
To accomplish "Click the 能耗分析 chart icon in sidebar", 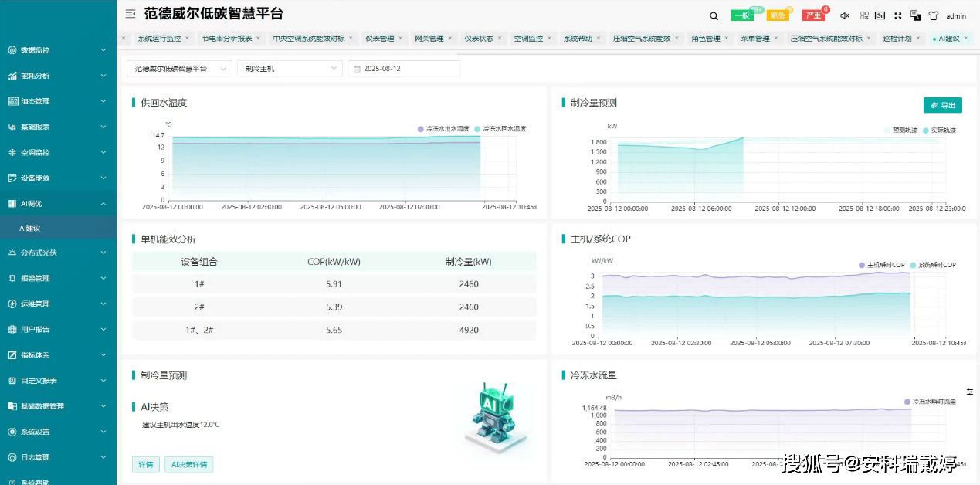I will (x=12, y=76).
